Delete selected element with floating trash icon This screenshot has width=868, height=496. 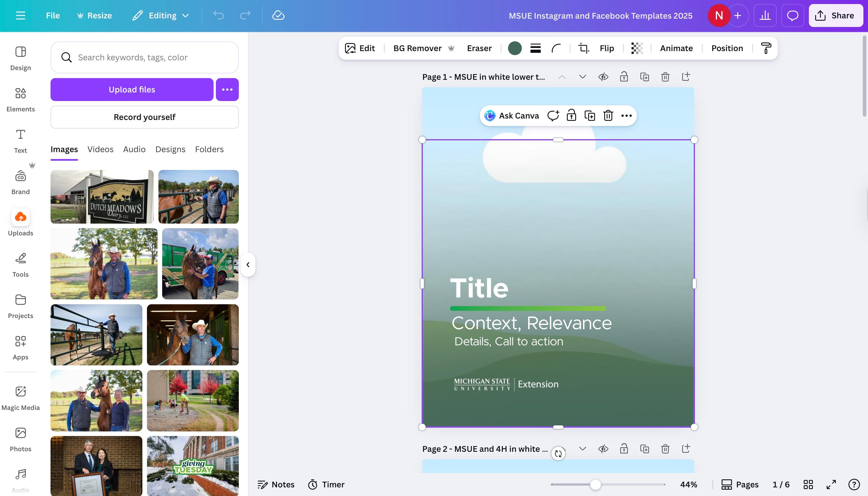pos(608,116)
